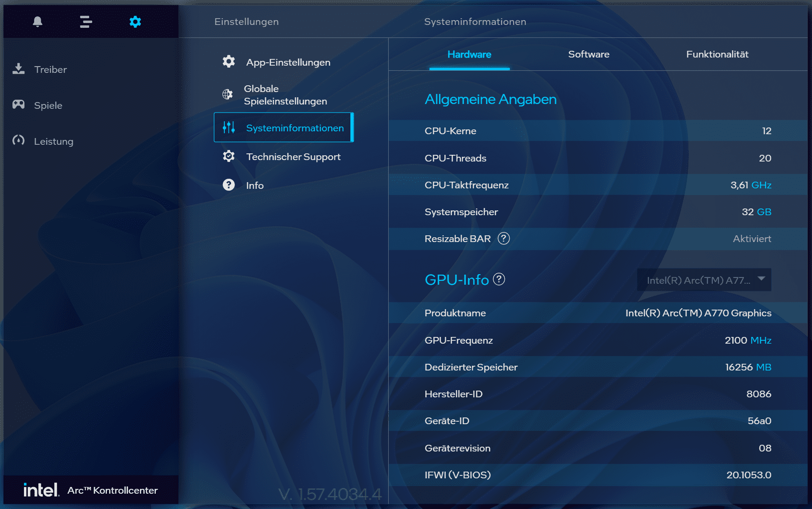Select Systeminformationen menu entry

point(284,127)
